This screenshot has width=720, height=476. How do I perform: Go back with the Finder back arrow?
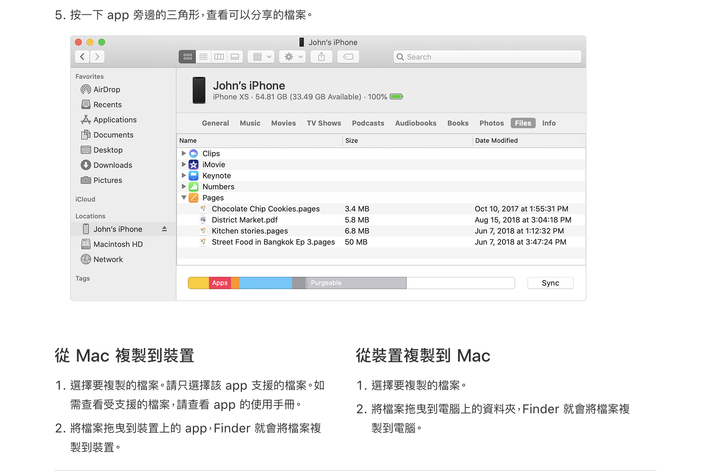82,56
